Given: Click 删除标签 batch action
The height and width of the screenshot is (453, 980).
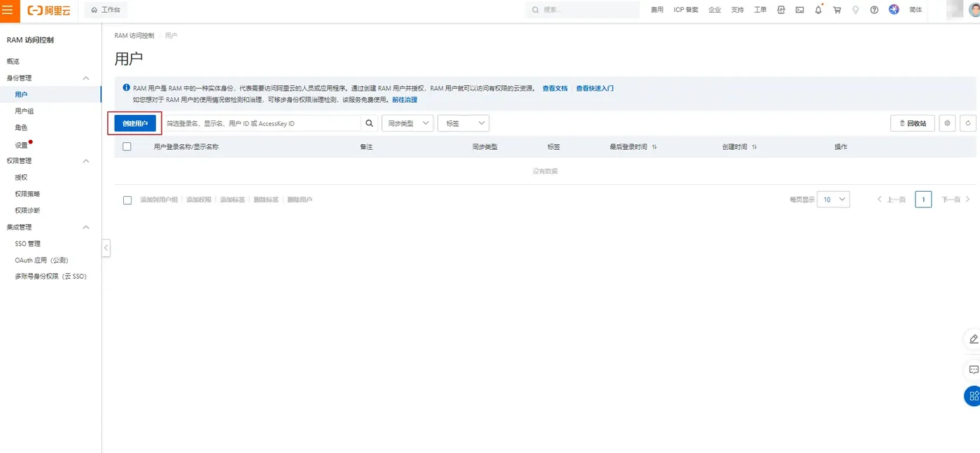Looking at the screenshot, I should (x=266, y=200).
